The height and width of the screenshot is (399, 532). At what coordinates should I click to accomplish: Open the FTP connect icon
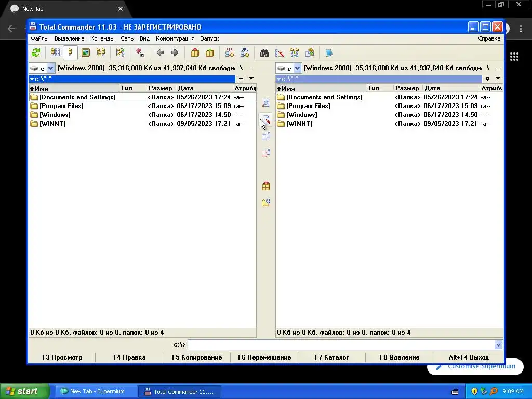coord(229,52)
